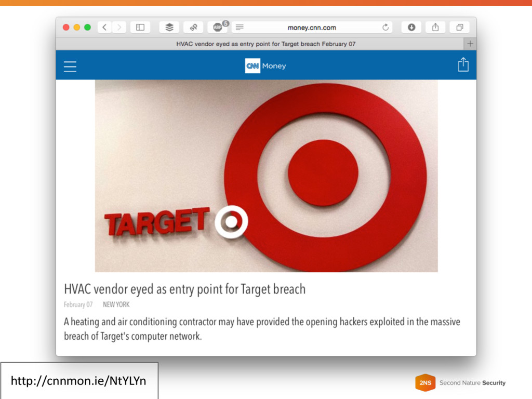Open the link extension icon in toolbar
532x399 pixels.
pyautogui.click(x=193, y=28)
